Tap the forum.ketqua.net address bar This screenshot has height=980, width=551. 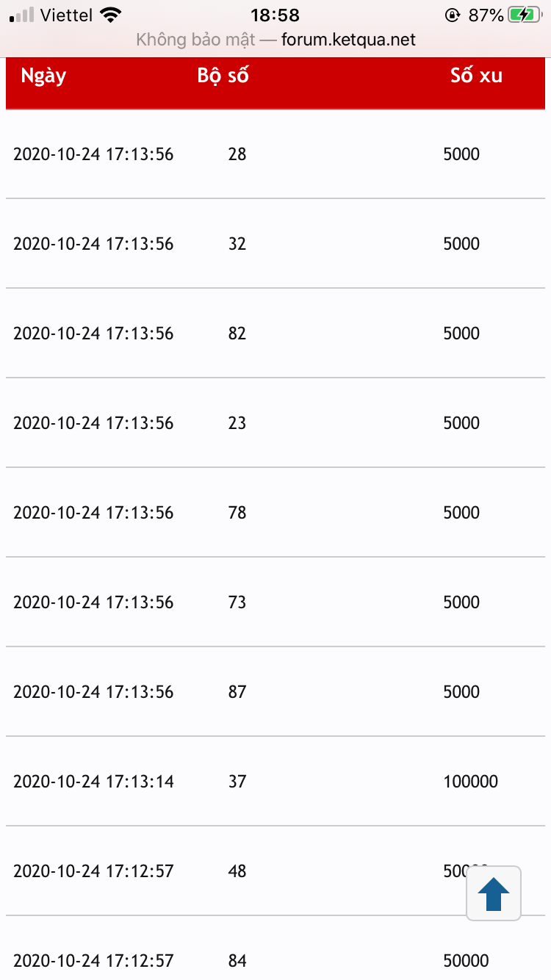[275, 40]
